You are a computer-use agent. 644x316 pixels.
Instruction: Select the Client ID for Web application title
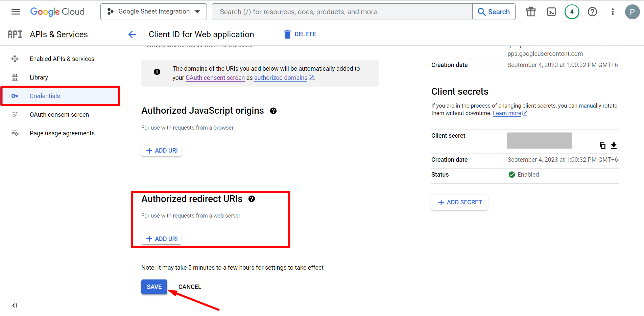(x=201, y=35)
